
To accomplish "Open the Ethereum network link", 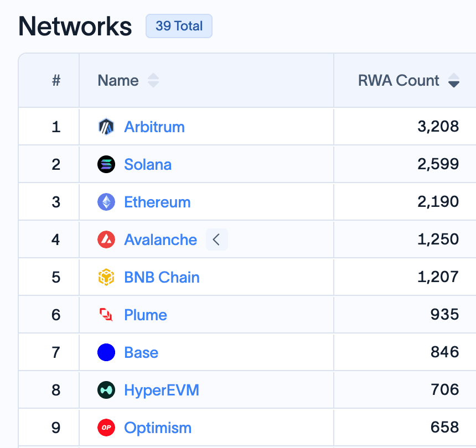I will pyautogui.click(x=158, y=202).
